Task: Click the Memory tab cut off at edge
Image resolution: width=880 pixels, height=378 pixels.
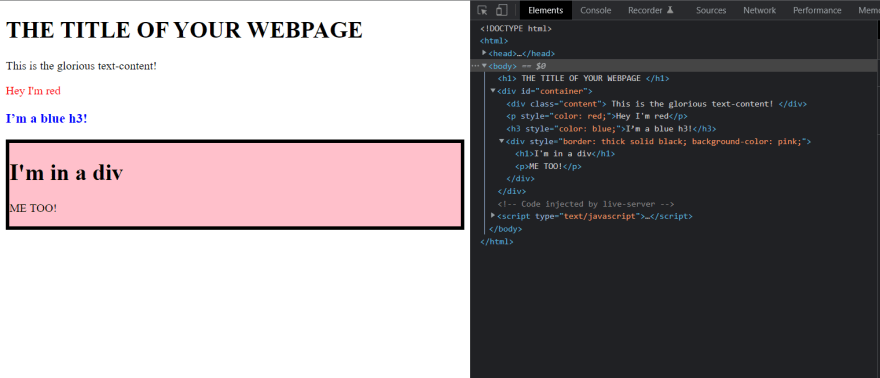Action: pos(869,10)
